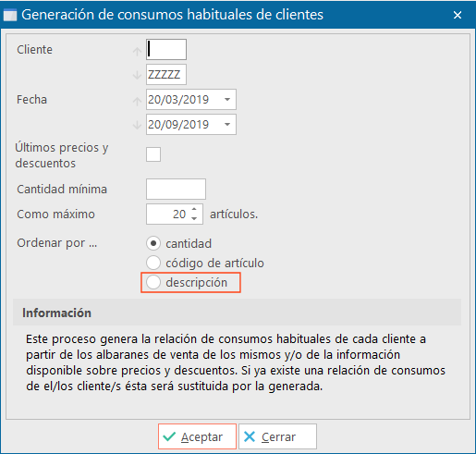The height and width of the screenshot is (454, 476).
Task: Click the up arrow icon beside Fecha
Action: pos(137,101)
